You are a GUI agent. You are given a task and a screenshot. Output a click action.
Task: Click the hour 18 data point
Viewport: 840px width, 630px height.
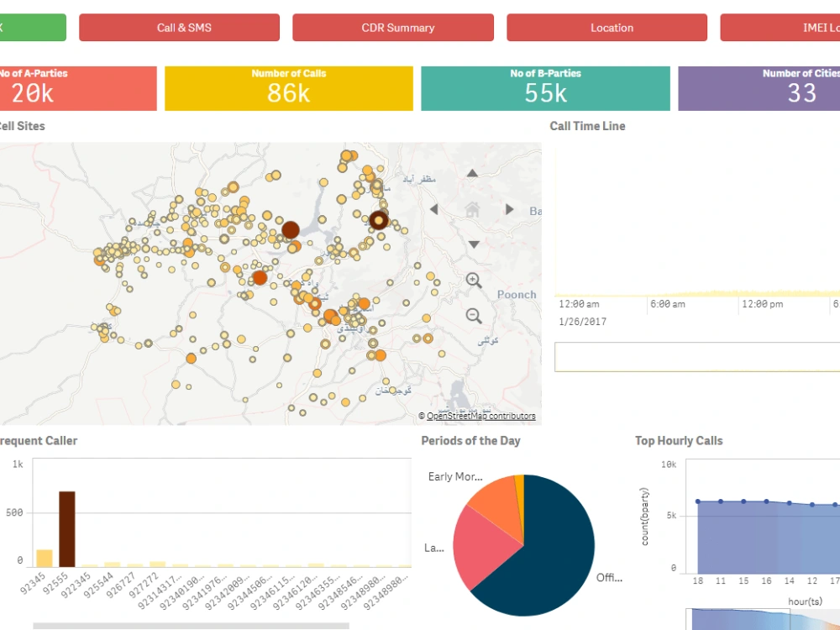pyautogui.click(x=697, y=501)
